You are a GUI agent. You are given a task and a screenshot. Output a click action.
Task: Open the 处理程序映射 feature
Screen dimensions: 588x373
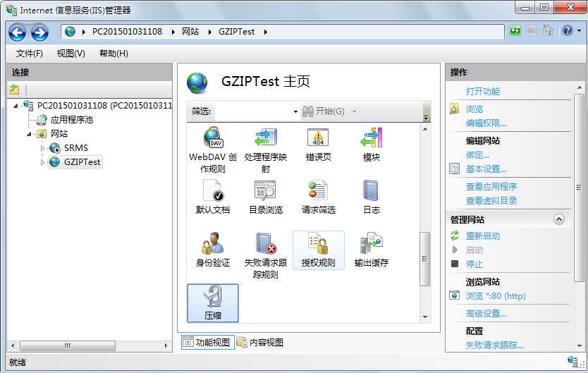[266, 149]
